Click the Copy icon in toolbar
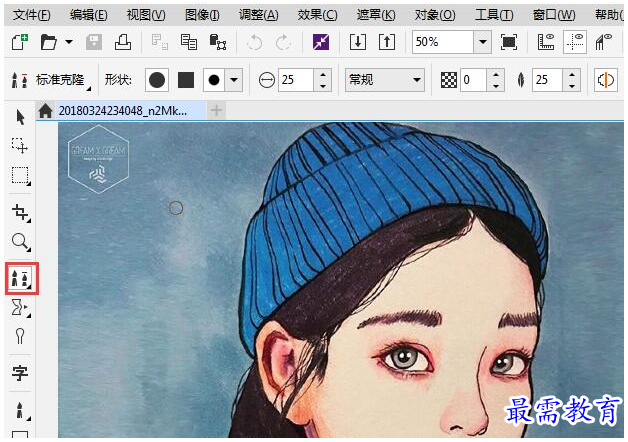The image size is (628, 442). 189,42
